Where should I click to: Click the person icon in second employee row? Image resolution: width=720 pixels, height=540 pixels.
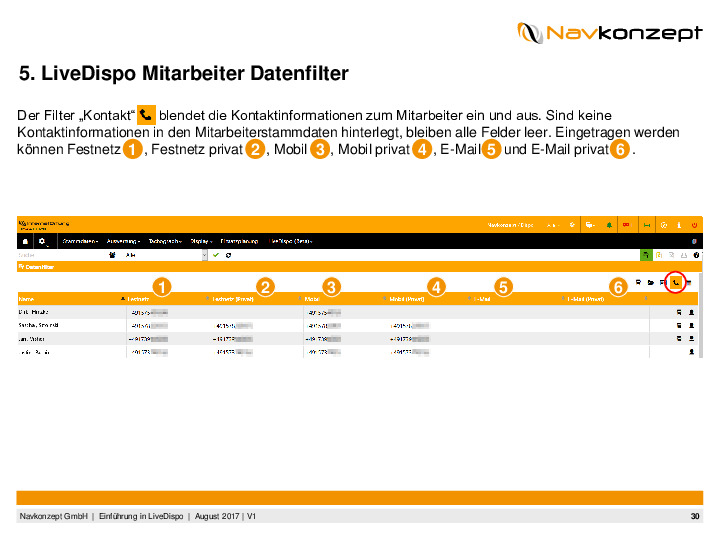[x=692, y=326]
